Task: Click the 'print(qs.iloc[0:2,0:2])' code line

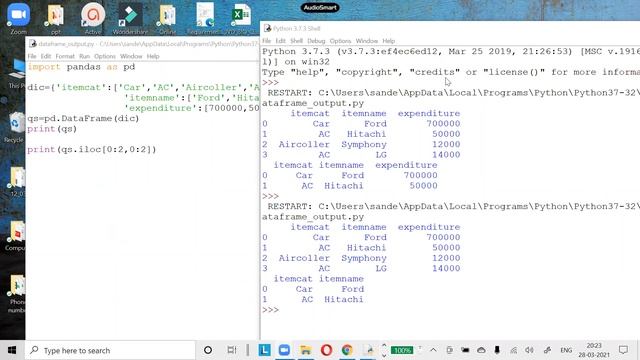Action: 92,149
